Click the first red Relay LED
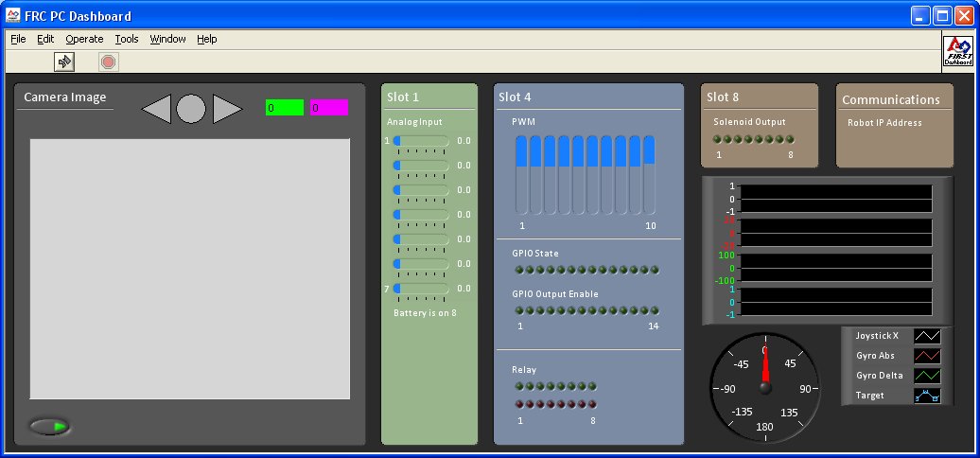This screenshot has height=458, width=980. pos(518,404)
